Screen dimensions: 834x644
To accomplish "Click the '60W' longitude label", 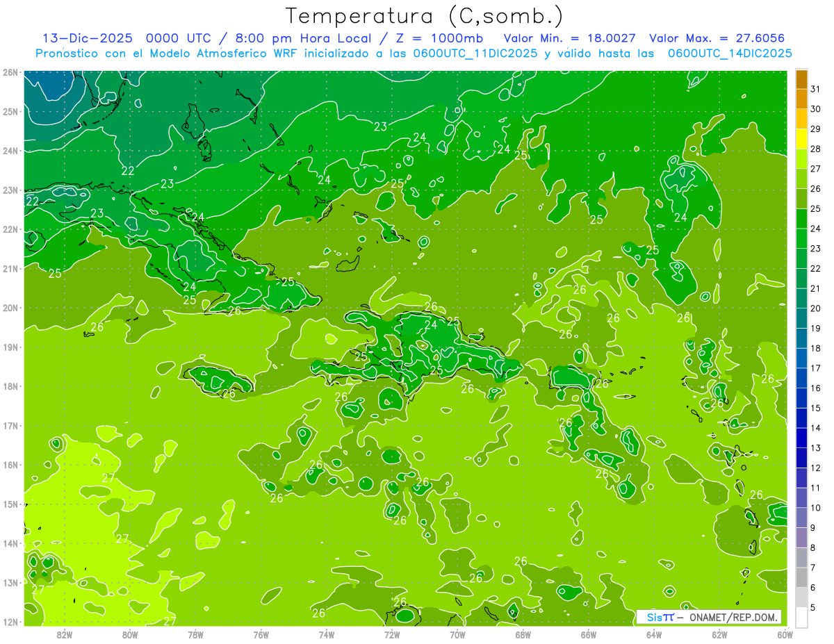I will pyautogui.click(x=785, y=634).
